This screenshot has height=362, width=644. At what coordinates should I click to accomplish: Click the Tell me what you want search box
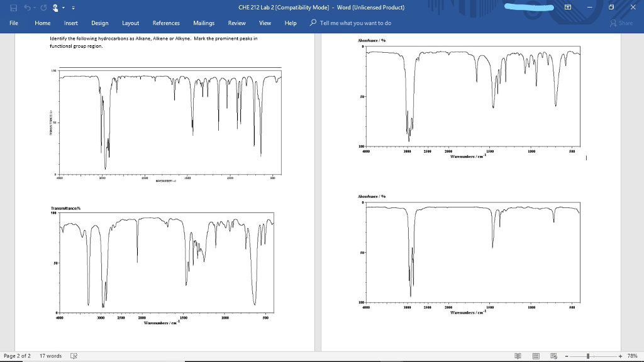click(x=355, y=23)
